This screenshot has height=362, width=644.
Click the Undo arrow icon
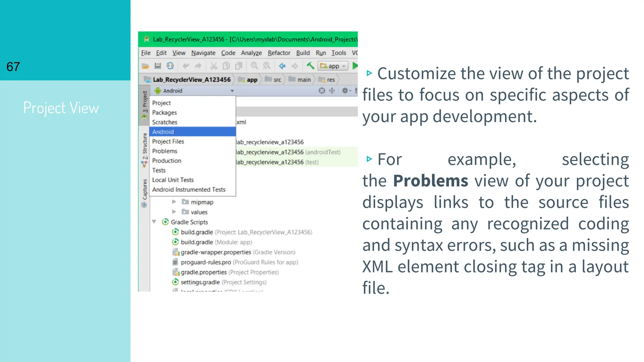[186, 66]
